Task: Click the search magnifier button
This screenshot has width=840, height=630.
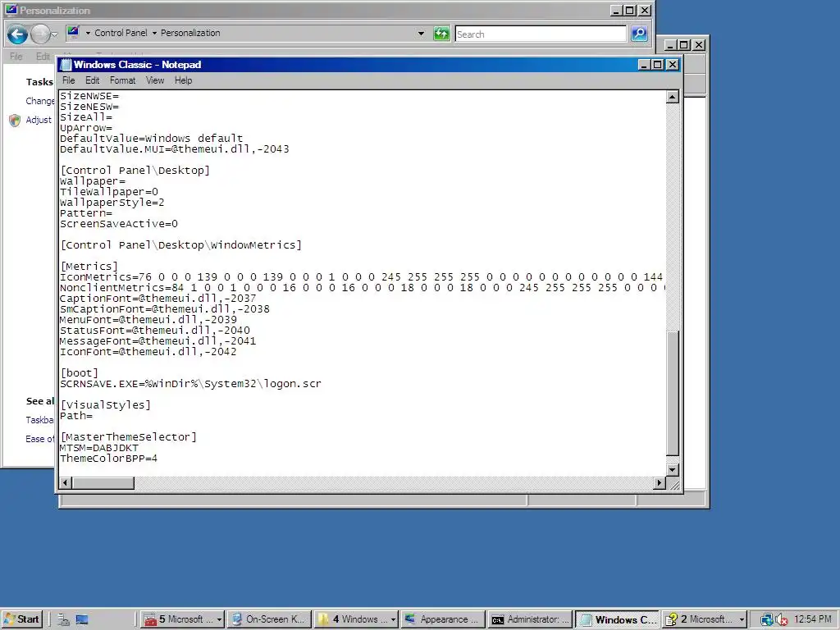Action: click(x=639, y=34)
